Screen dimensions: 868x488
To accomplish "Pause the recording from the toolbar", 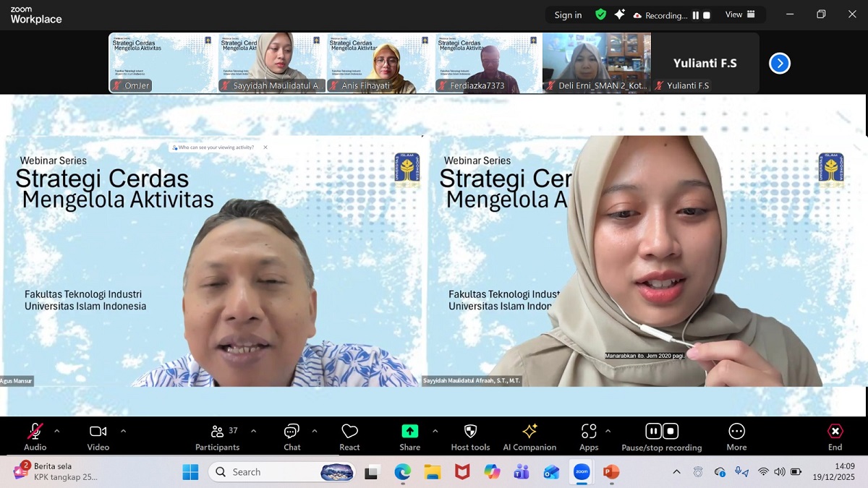I will (653, 430).
